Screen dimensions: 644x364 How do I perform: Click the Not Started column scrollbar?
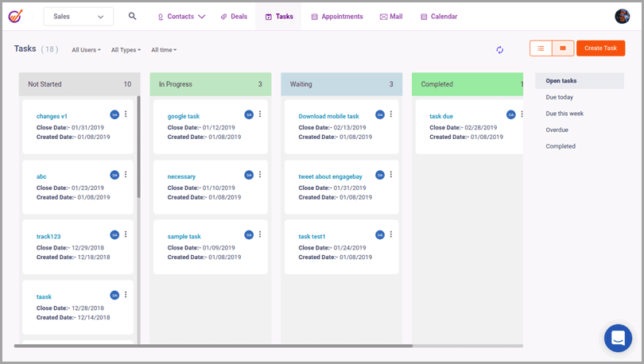[139, 147]
